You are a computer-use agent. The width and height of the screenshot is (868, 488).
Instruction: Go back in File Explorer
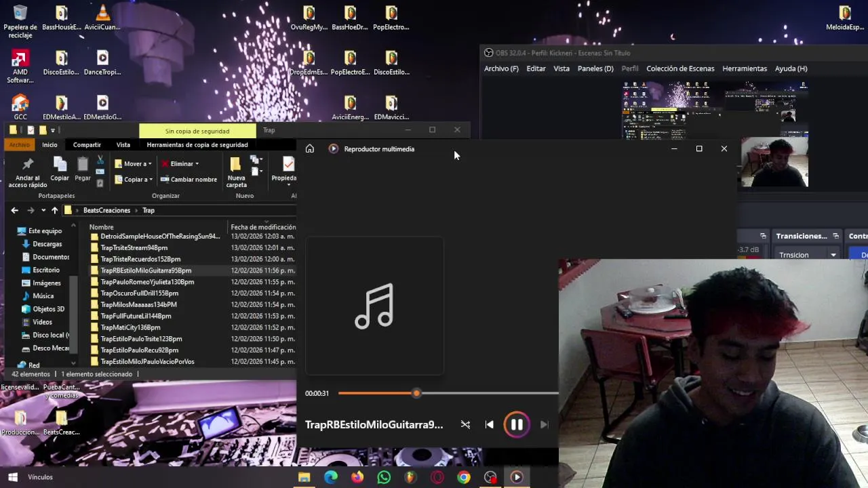click(x=14, y=210)
